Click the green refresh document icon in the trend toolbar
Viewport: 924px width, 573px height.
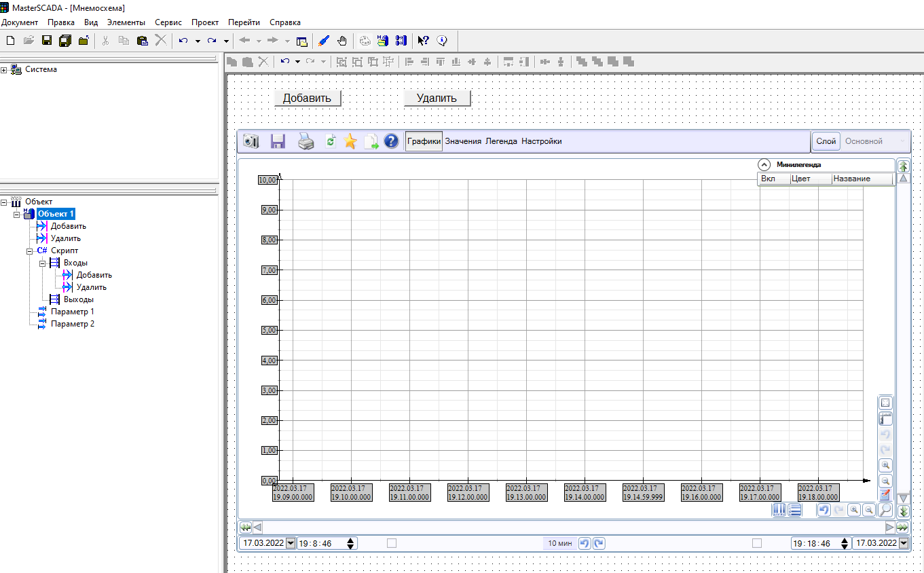click(331, 141)
